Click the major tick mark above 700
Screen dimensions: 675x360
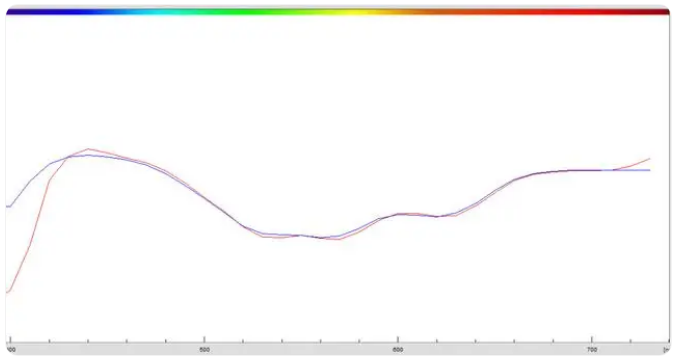click(592, 340)
